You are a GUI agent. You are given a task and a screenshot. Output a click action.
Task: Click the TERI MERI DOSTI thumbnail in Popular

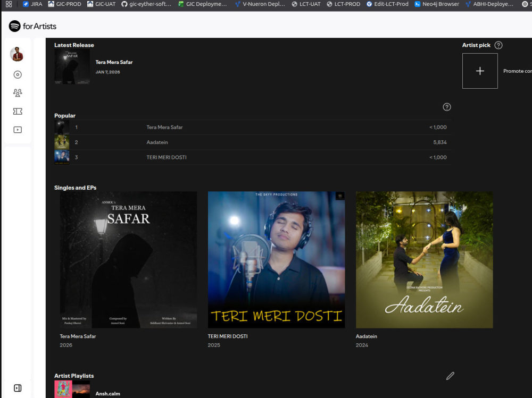click(x=62, y=157)
